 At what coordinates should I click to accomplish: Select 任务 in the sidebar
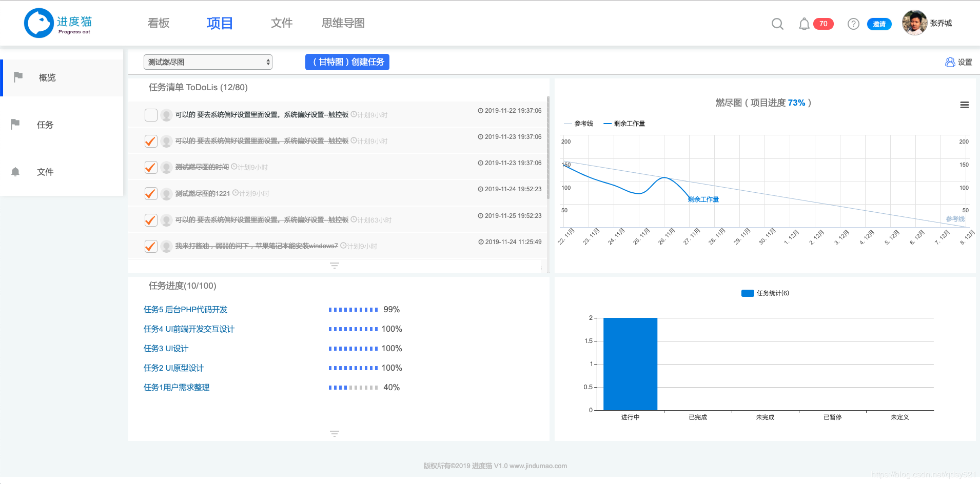click(62, 125)
